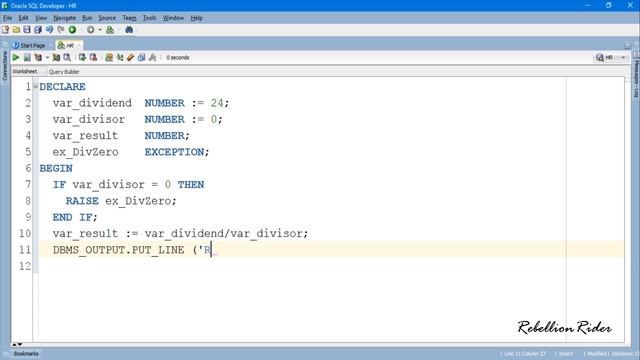Click 'RAISE ex_DivZero;' on line 8
Viewport: 640px width, 360px height.
point(121,201)
